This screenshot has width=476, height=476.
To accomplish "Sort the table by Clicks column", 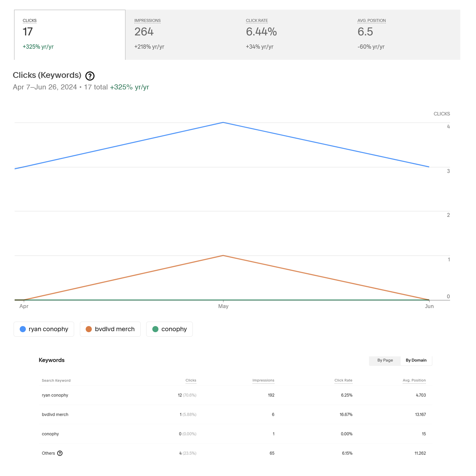I will [x=191, y=380].
